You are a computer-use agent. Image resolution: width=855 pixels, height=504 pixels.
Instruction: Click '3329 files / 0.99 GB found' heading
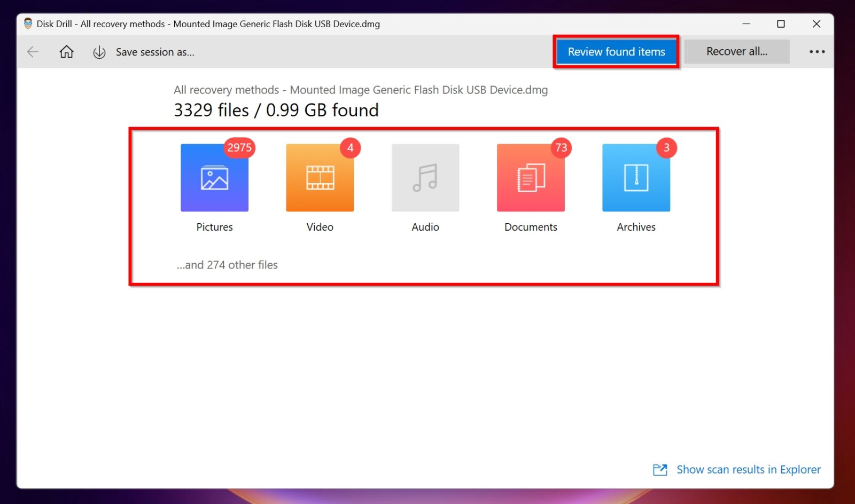point(276,110)
